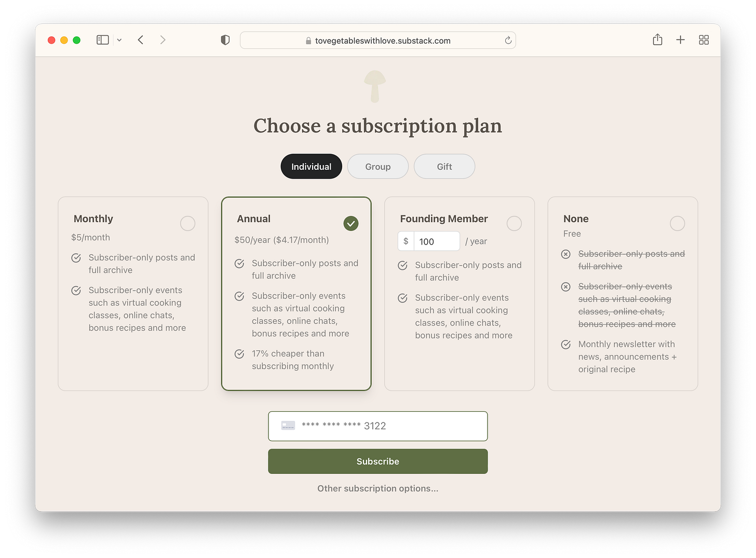Click None card's crossed-out events X icon
Screen dimensions: 756x558
click(x=566, y=287)
